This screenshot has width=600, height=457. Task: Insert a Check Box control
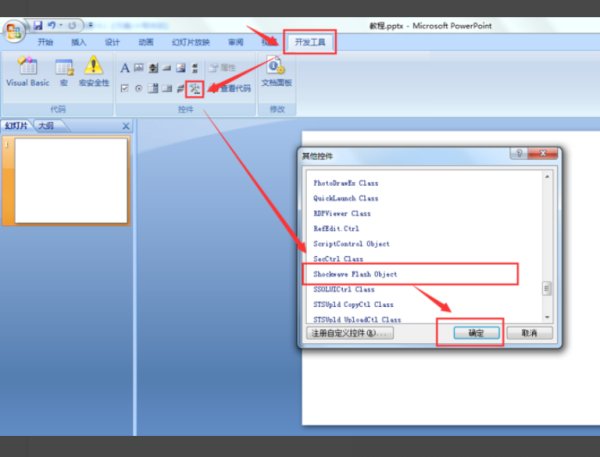pos(124,89)
